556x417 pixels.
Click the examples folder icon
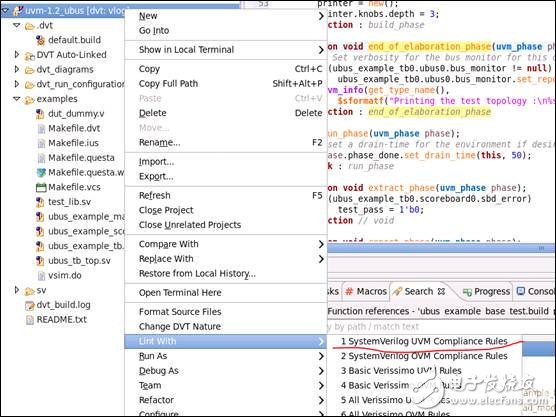(x=29, y=99)
